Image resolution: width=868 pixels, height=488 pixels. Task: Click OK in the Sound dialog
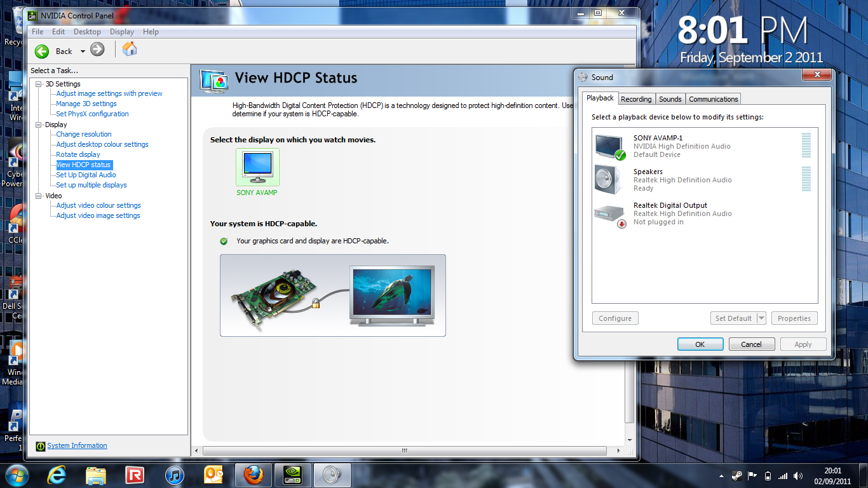point(700,344)
